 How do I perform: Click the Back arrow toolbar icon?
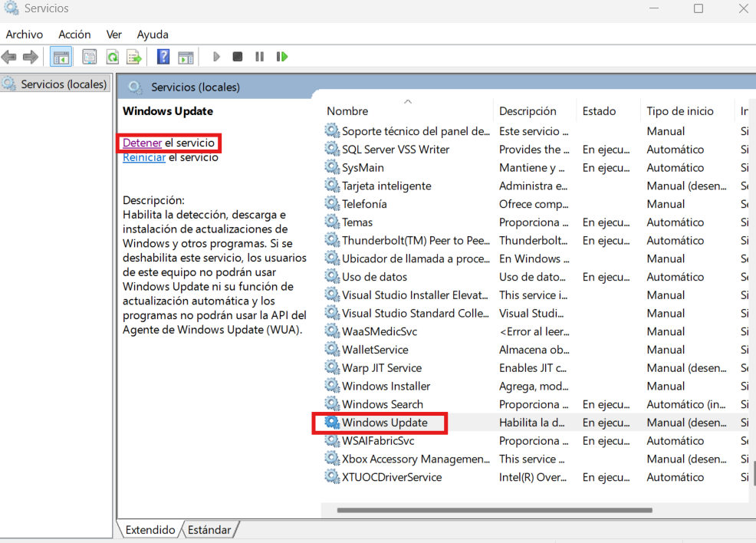[8, 57]
